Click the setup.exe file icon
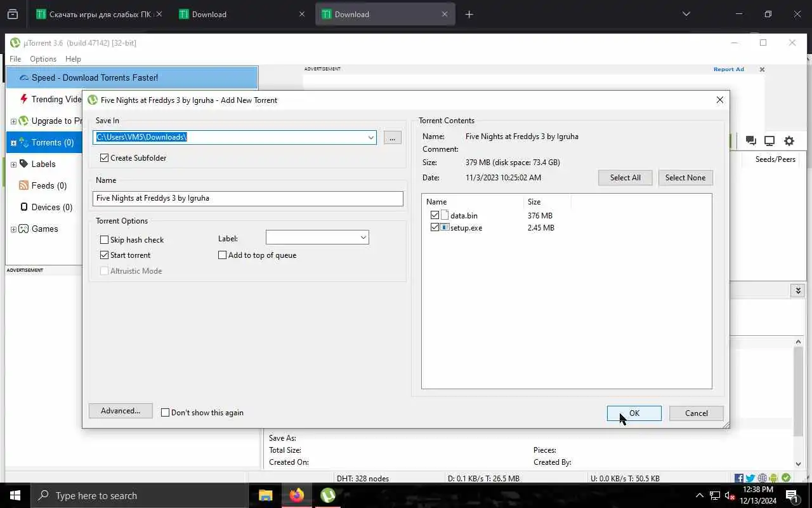The height and width of the screenshot is (508, 812). pyautogui.click(x=445, y=227)
